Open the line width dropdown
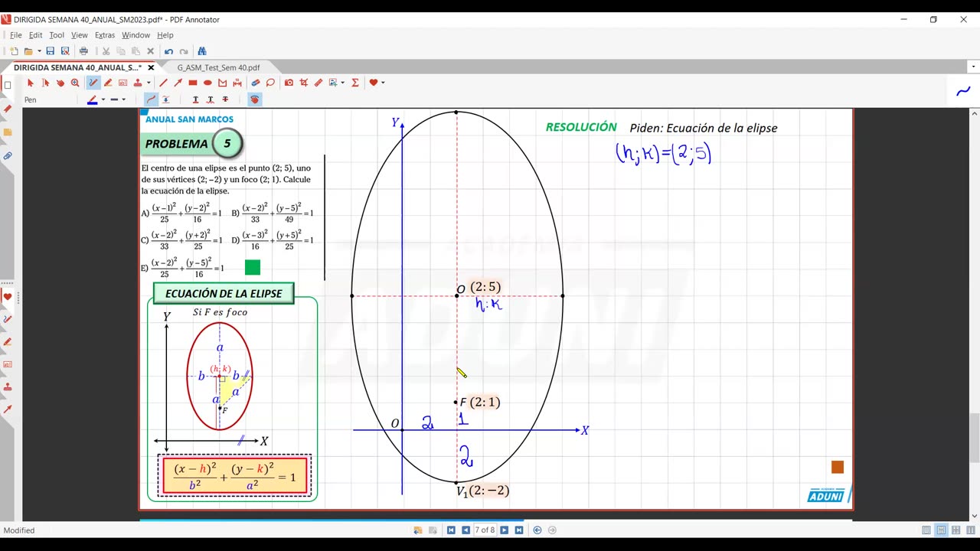The width and height of the screenshot is (980, 551). 123,99
